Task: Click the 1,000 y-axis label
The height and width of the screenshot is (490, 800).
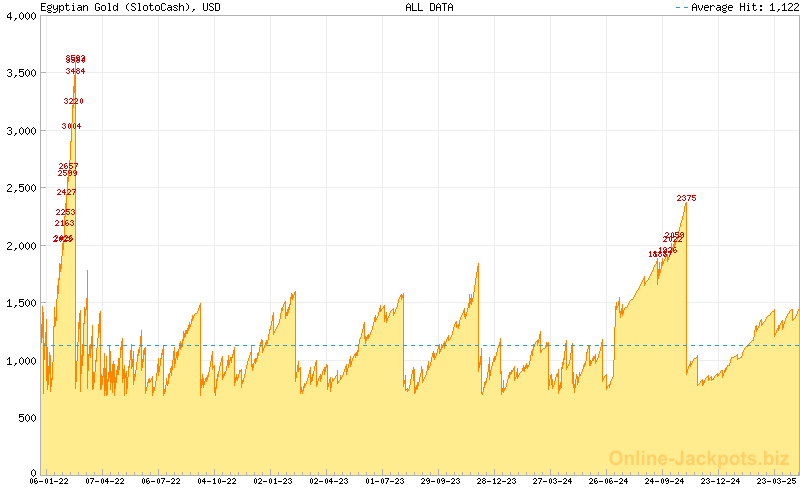Action: (x=19, y=360)
